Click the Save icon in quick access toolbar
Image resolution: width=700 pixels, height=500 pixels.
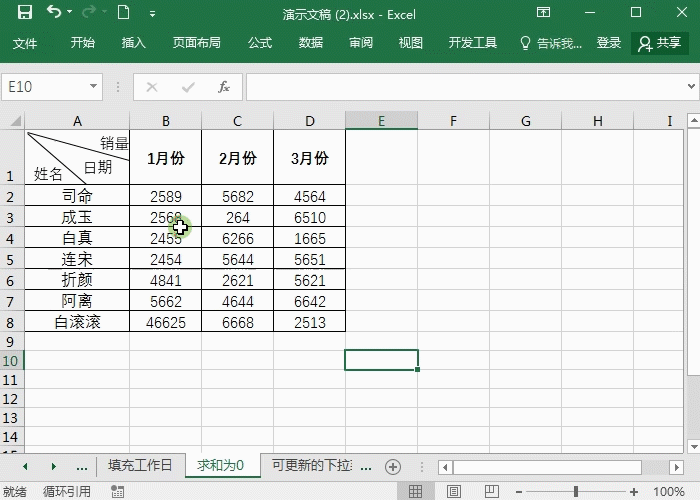point(25,12)
